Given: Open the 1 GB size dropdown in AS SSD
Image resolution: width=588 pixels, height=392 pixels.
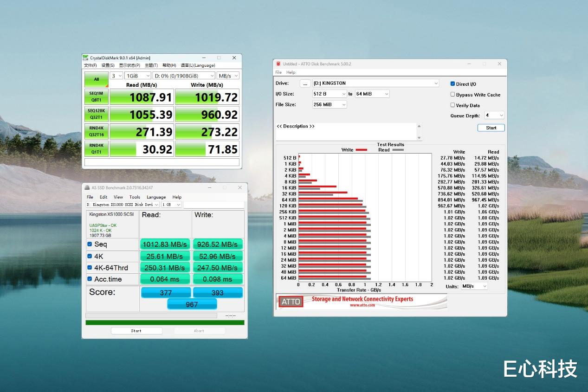Looking at the screenshot, I should coord(171,205).
